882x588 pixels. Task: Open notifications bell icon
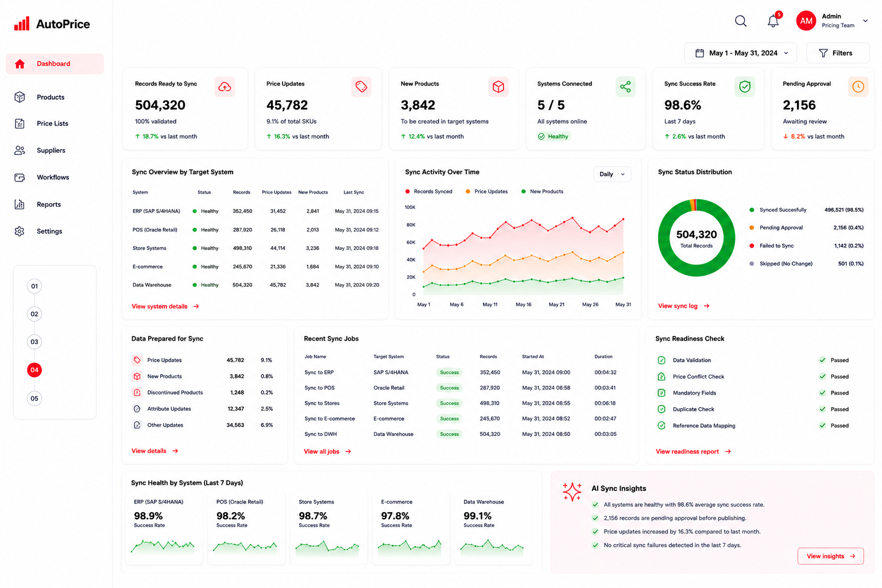(x=773, y=21)
